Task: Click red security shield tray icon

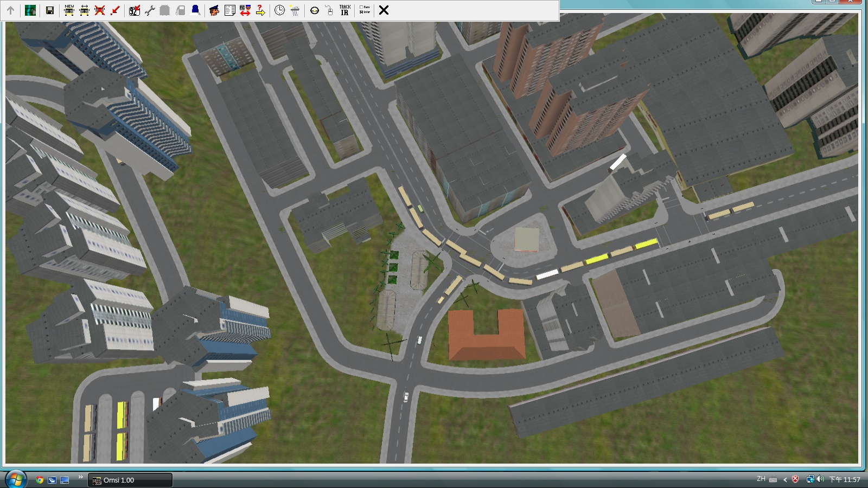Action: click(795, 479)
